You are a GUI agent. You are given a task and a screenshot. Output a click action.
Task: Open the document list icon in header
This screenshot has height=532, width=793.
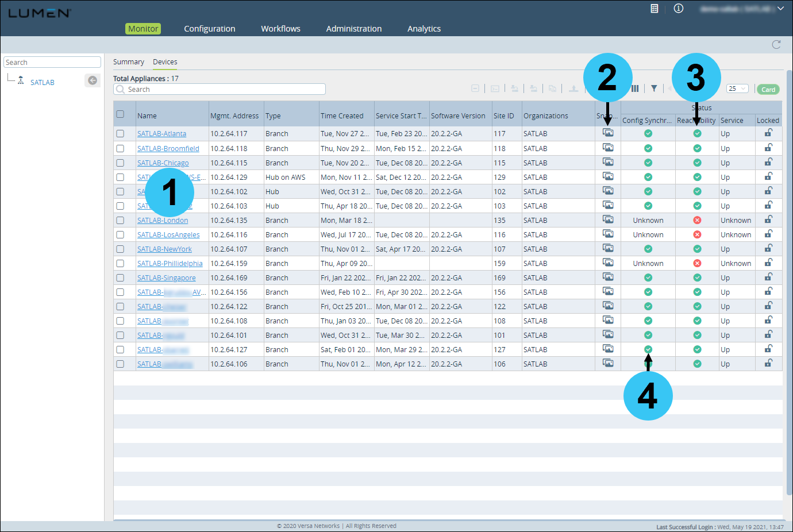[x=655, y=9]
